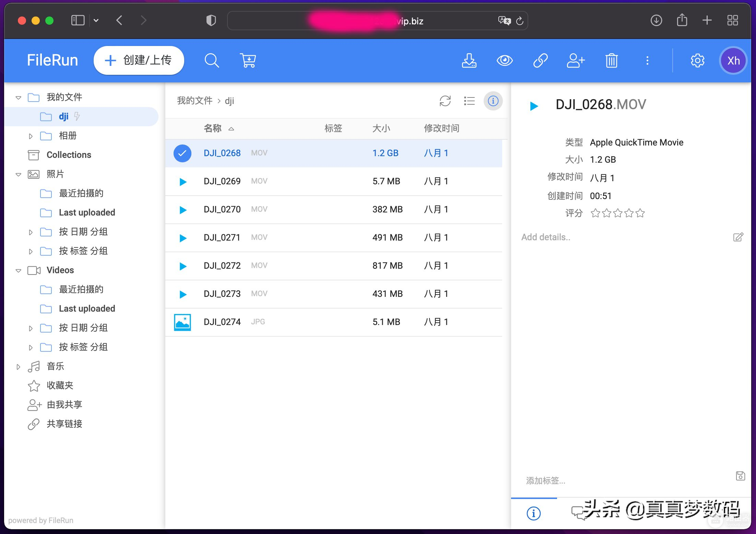The width and height of the screenshot is (756, 534).
Task: Click the download icon in toolbar
Action: coord(469,61)
